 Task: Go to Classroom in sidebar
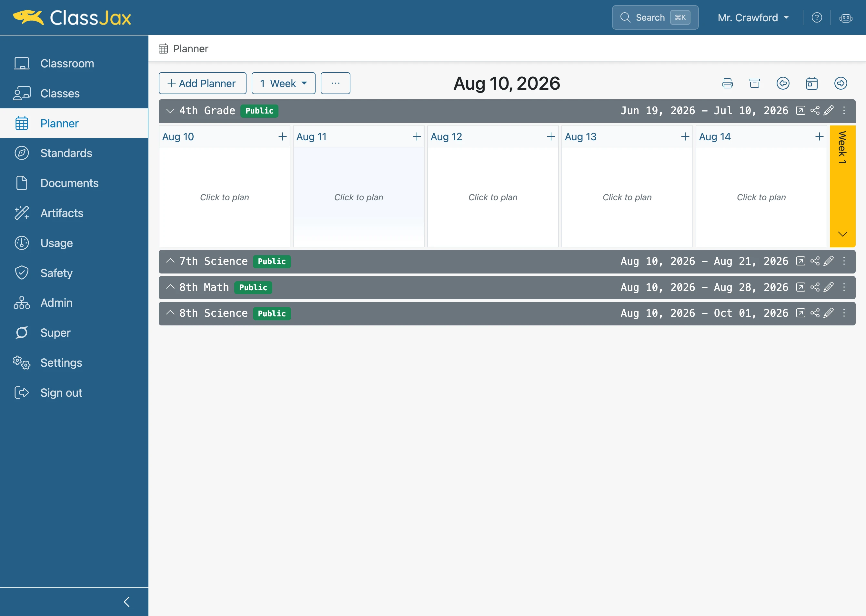[74, 63]
